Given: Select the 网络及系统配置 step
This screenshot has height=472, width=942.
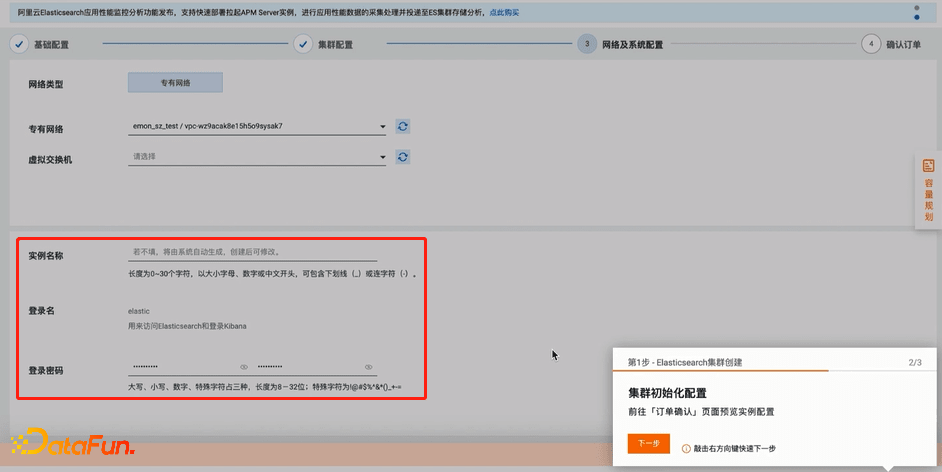Looking at the screenshot, I should [621, 44].
